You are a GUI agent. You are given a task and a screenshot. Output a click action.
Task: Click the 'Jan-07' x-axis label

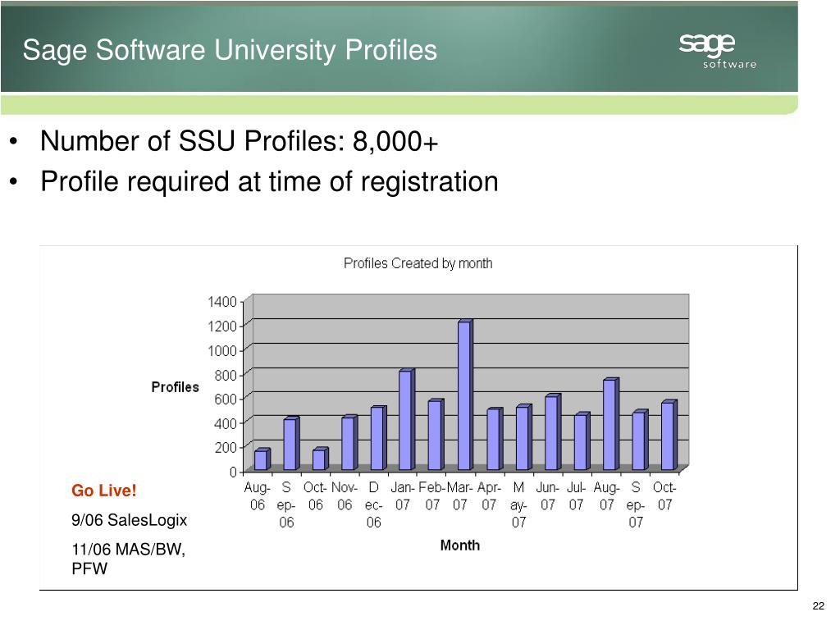[x=402, y=496]
